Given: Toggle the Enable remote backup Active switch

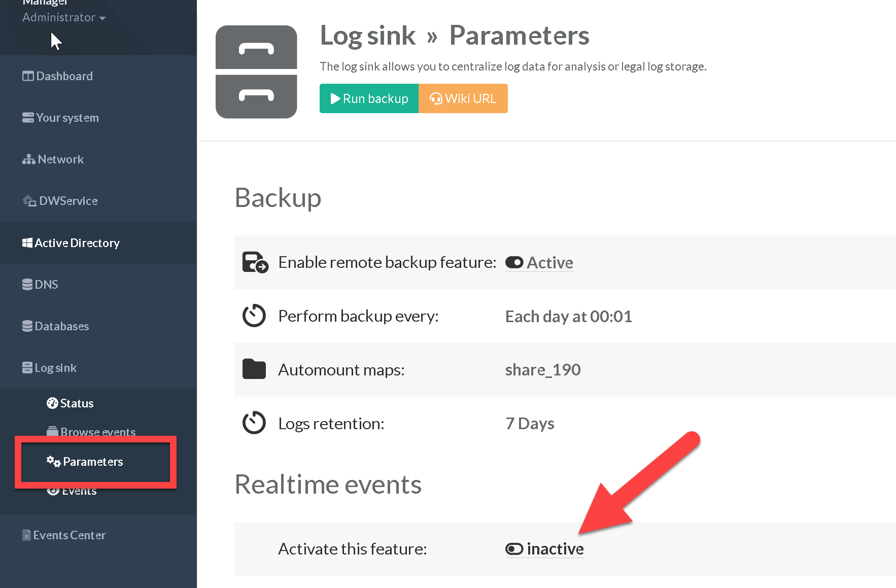Looking at the screenshot, I should (x=514, y=262).
